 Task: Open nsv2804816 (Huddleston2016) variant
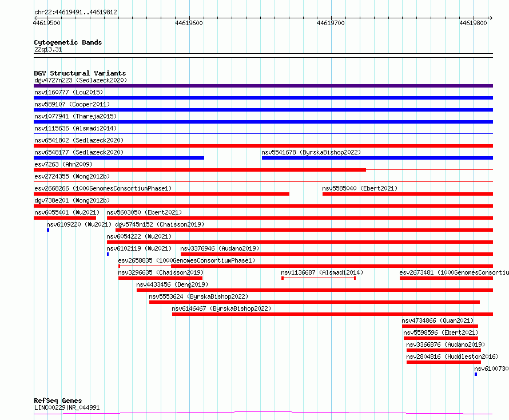tap(452, 356)
